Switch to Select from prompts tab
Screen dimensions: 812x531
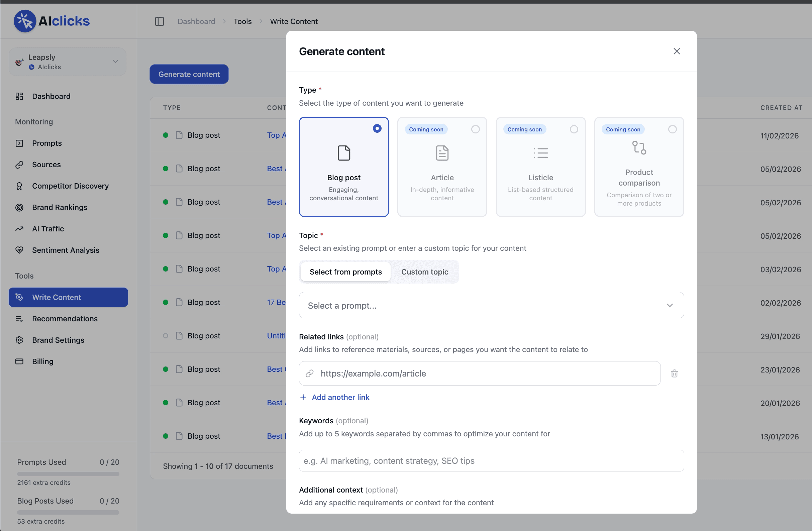(x=345, y=272)
